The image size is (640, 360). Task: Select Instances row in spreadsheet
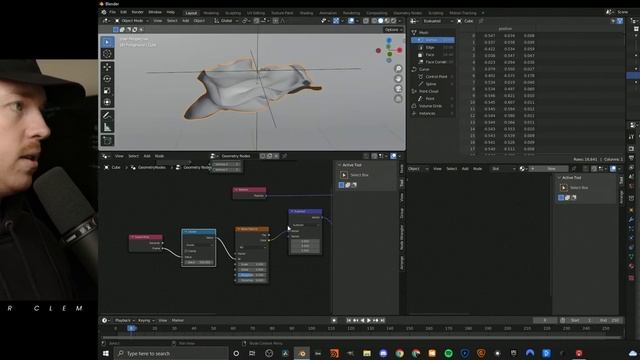[433, 113]
